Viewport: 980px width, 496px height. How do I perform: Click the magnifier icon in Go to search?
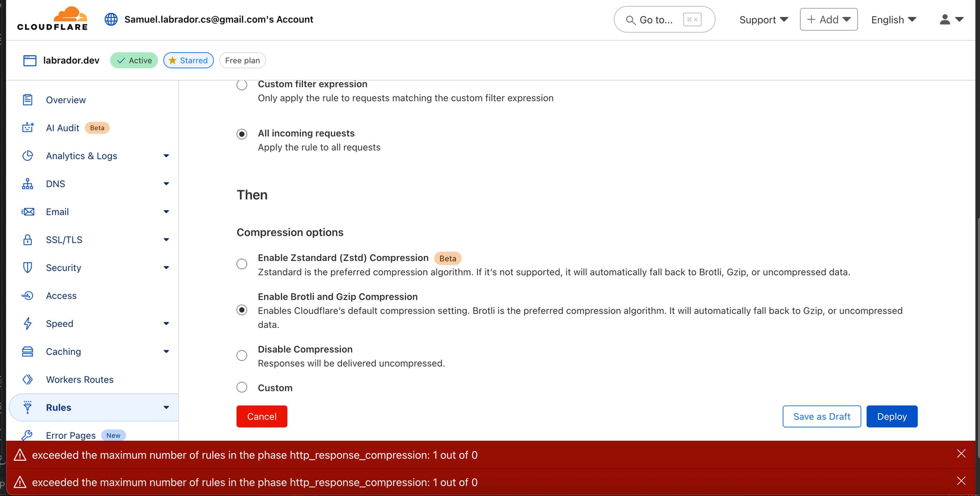631,20
